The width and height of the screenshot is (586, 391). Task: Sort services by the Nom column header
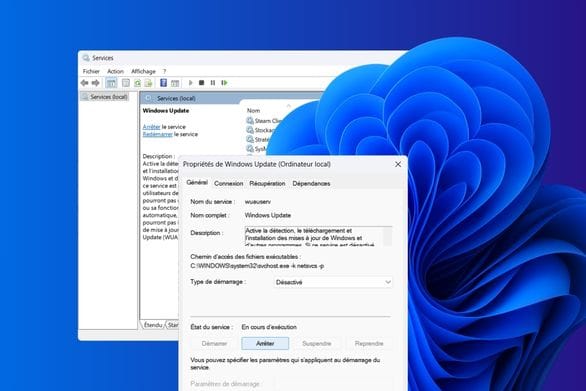pyautogui.click(x=253, y=110)
